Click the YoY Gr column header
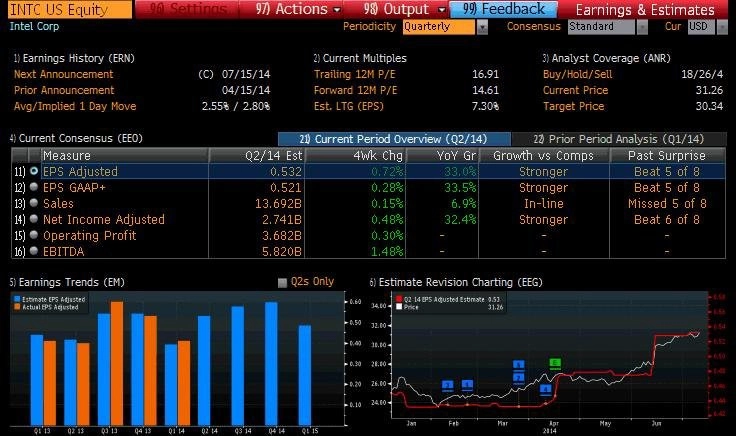The image size is (736, 436). point(442,155)
